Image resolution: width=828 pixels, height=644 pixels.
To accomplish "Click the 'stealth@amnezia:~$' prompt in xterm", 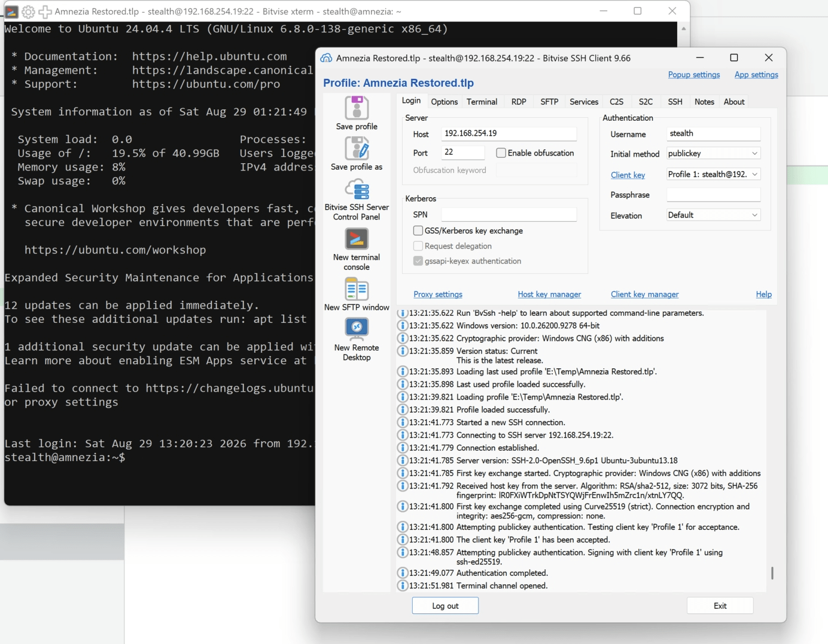I will pyautogui.click(x=65, y=457).
